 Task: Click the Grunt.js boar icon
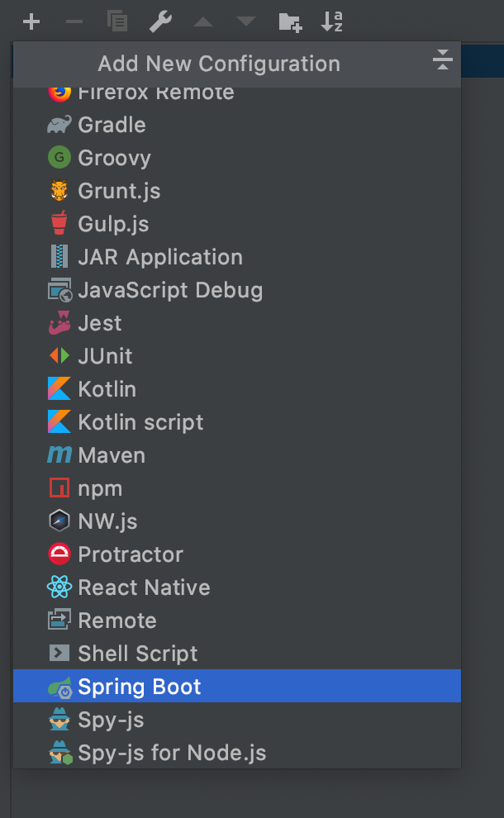pyautogui.click(x=59, y=190)
